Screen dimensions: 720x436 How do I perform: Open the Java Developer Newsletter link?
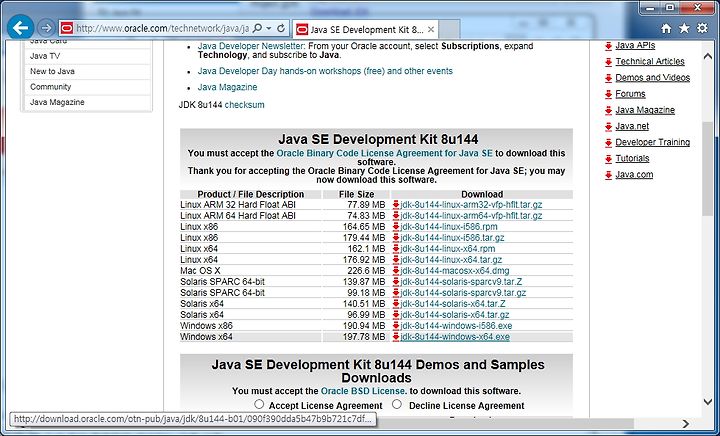pos(251,46)
